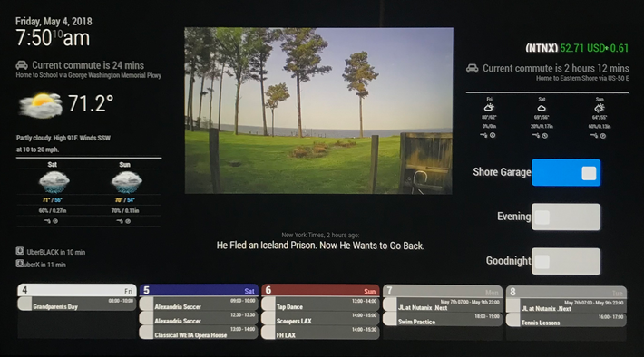This screenshot has height=357, width=644.
Task: Click Sunday's Eastern Shore forecast weather icon
Action: point(600,109)
